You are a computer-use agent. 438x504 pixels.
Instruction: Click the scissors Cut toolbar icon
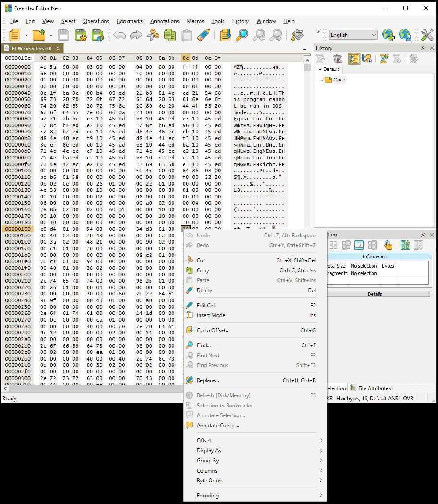point(153,35)
